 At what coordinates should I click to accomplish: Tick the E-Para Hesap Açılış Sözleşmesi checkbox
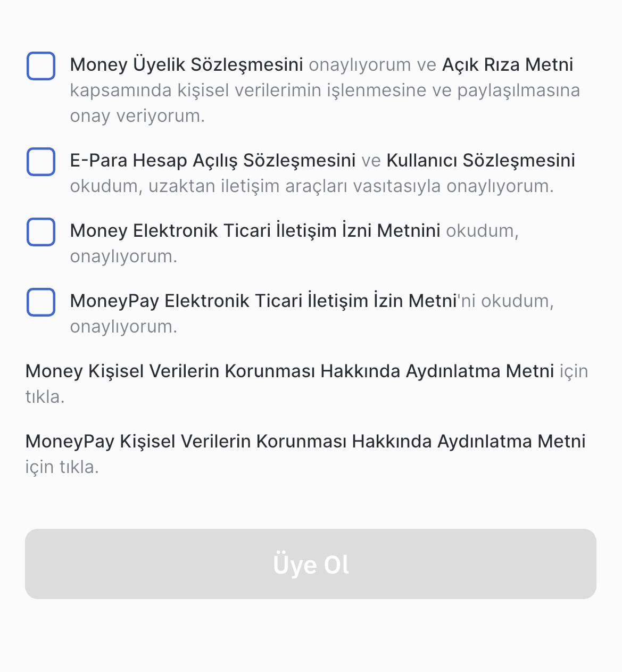[41, 162]
